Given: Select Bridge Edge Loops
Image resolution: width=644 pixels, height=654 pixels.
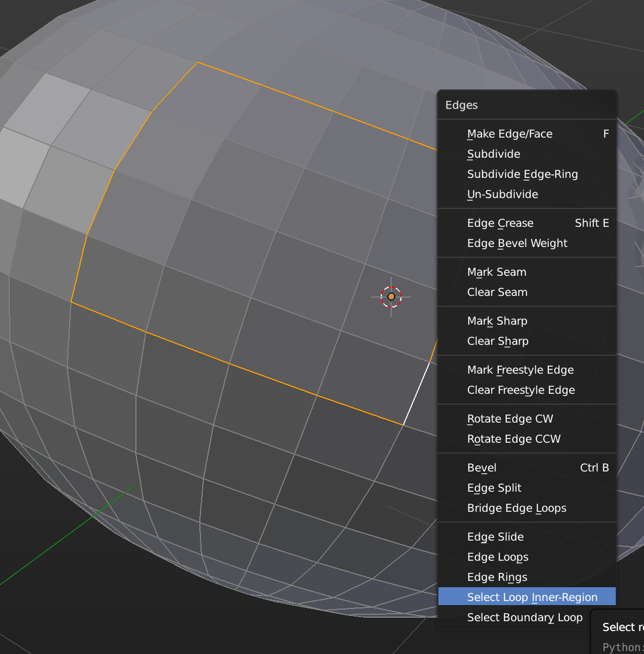Looking at the screenshot, I should coord(526,508).
